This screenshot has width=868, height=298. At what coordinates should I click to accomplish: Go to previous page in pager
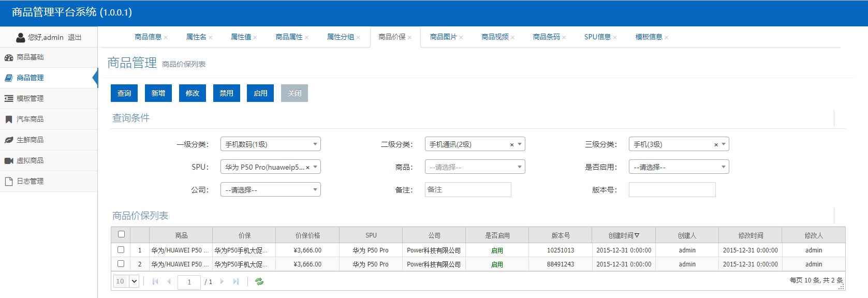click(169, 281)
